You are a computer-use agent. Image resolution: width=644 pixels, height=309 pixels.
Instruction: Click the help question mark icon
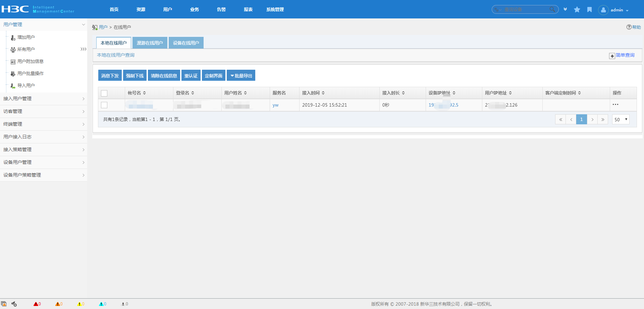[x=629, y=27]
